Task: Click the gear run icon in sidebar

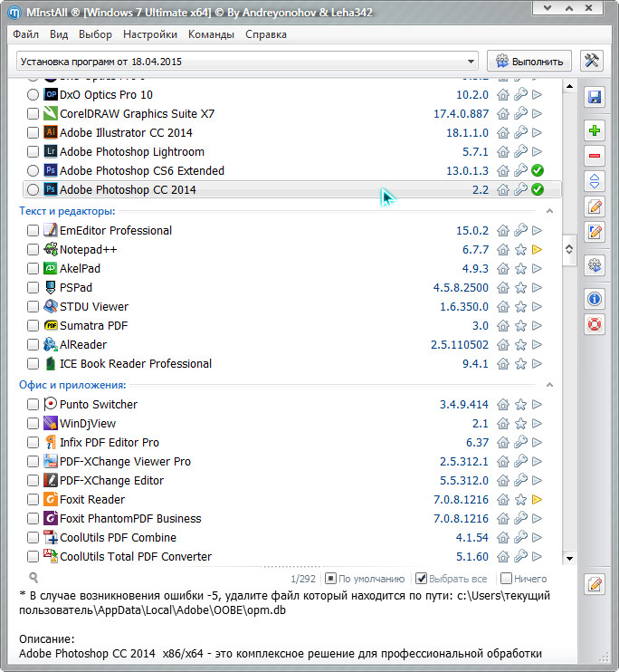Action: 595,265
